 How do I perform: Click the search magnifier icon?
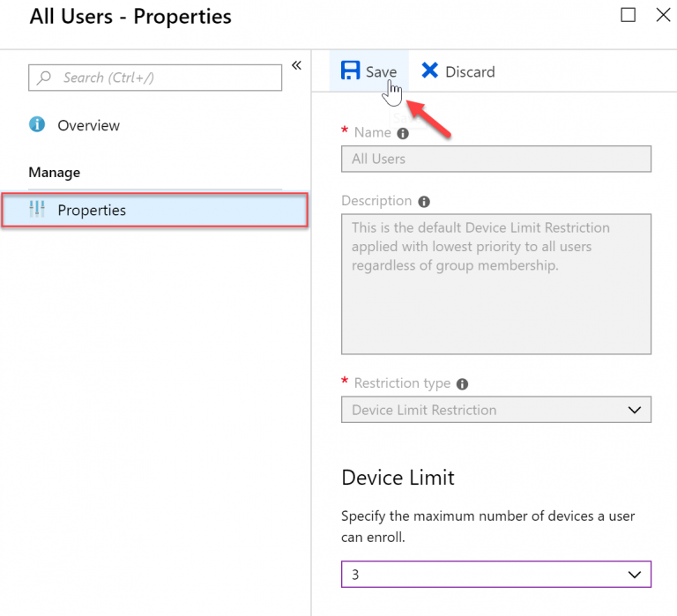[x=43, y=78]
